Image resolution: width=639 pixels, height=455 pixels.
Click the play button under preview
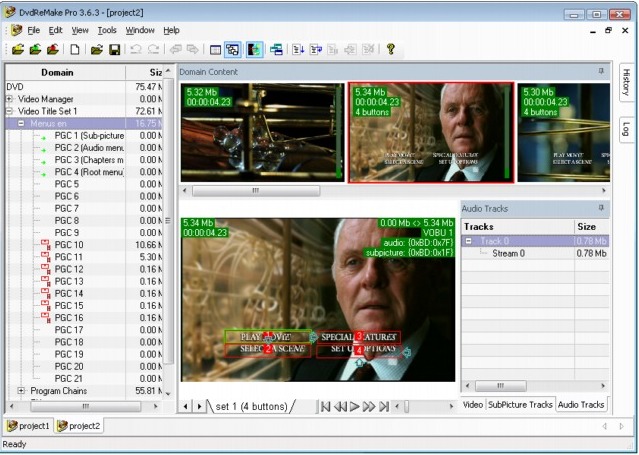(x=355, y=406)
